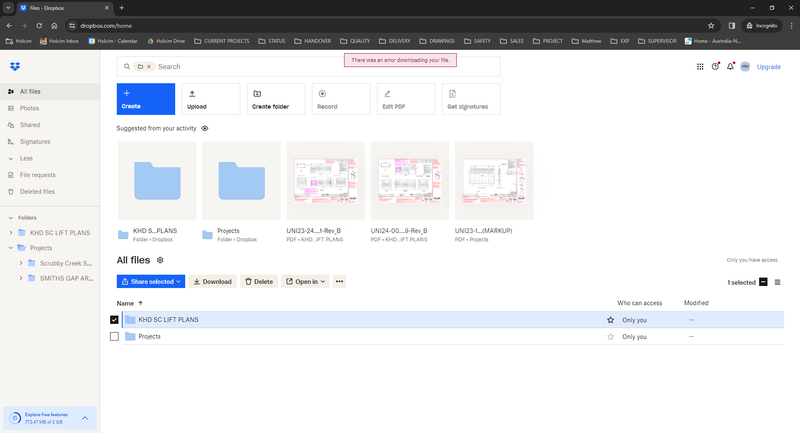Go to Photos in the sidebar
Image resolution: width=800 pixels, height=433 pixels.
30,108
